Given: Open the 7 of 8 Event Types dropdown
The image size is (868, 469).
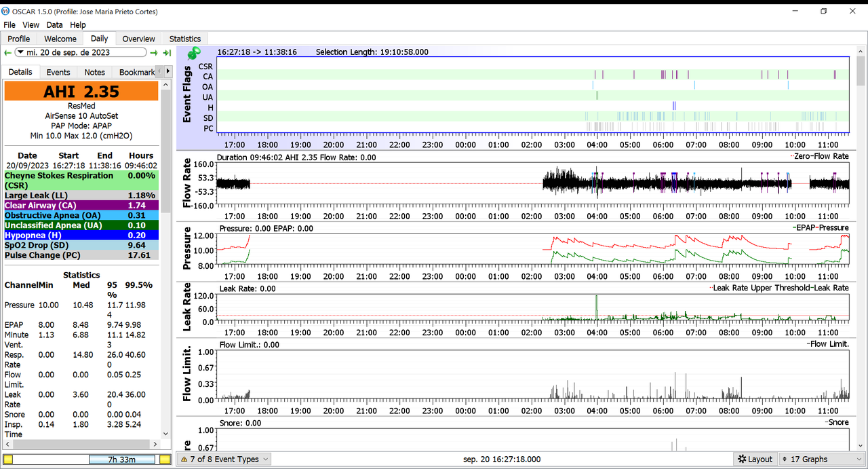Looking at the screenshot, I should point(224,459).
